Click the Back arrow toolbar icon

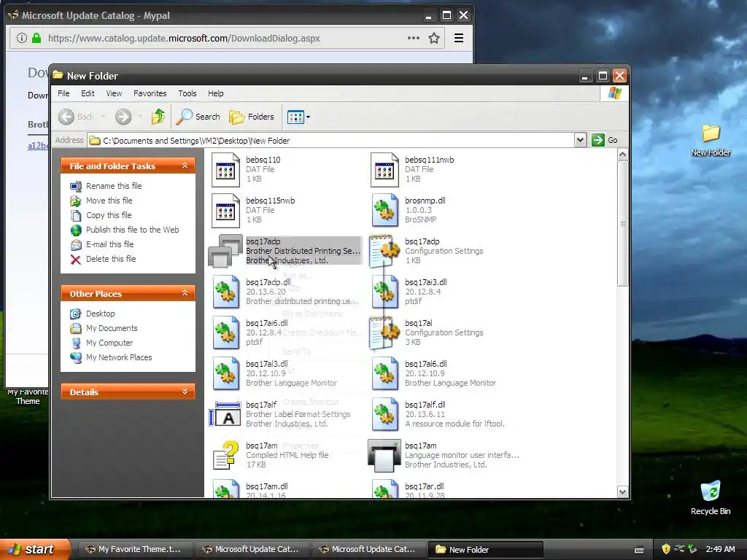click(x=66, y=117)
